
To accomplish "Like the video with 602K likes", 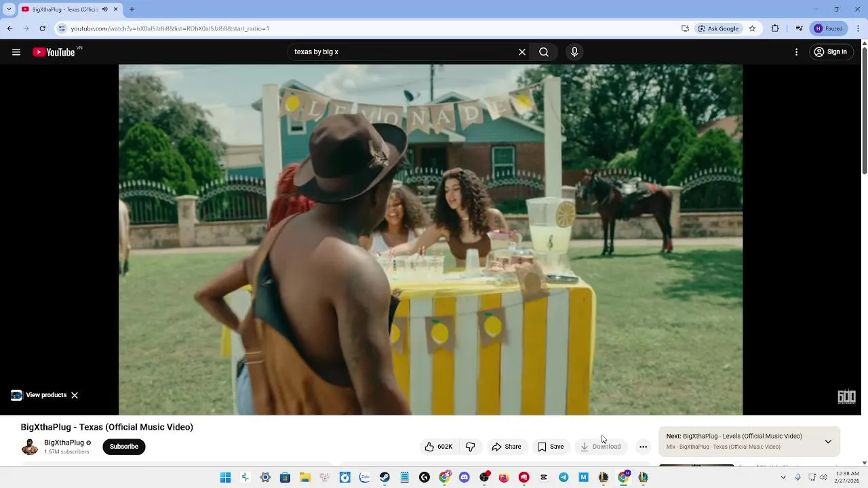I will pyautogui.click(x=439, y=447).
